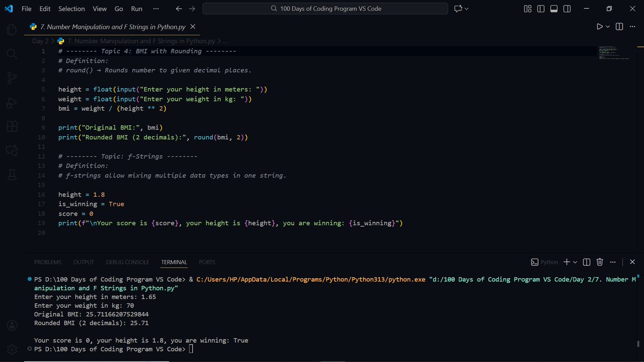
Task: Open the Run button dropdown arrow
Action: pyautogui.click(x=608, y=26)
